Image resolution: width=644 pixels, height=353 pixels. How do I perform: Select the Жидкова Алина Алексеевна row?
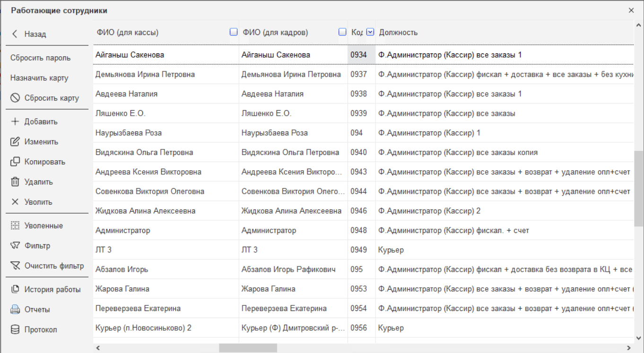pos(145,211)
